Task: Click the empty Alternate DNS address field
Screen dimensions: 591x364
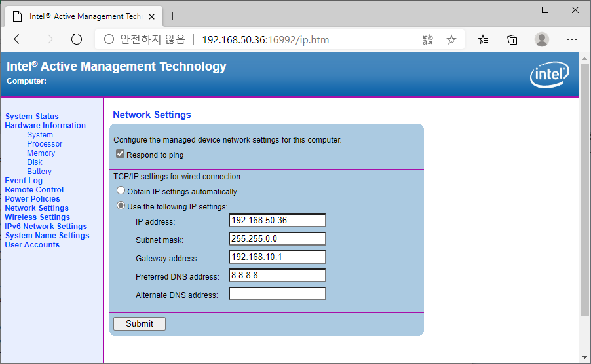Action: [x=277, y=293]
